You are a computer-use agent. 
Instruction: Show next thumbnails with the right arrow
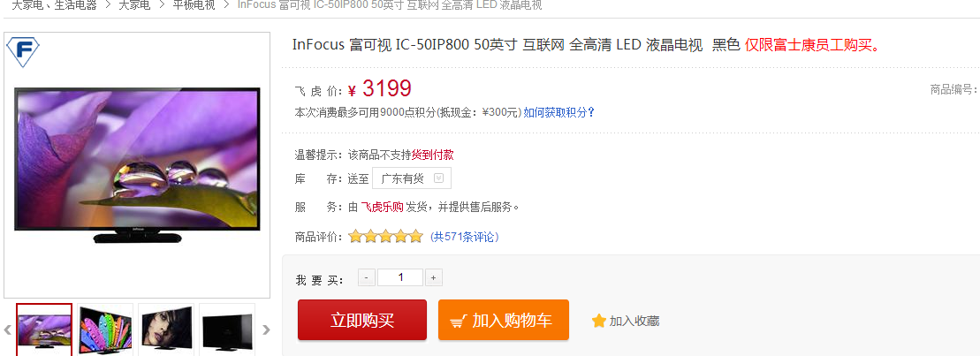266,330
